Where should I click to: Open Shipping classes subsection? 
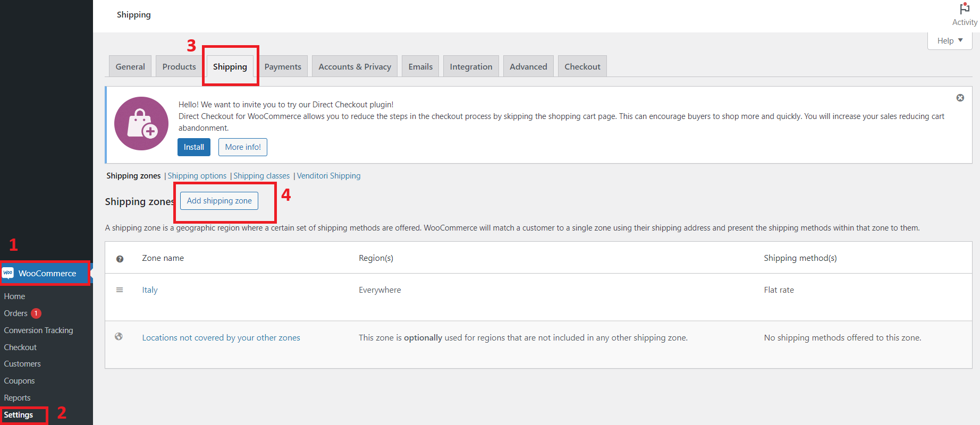click(261, 176)
